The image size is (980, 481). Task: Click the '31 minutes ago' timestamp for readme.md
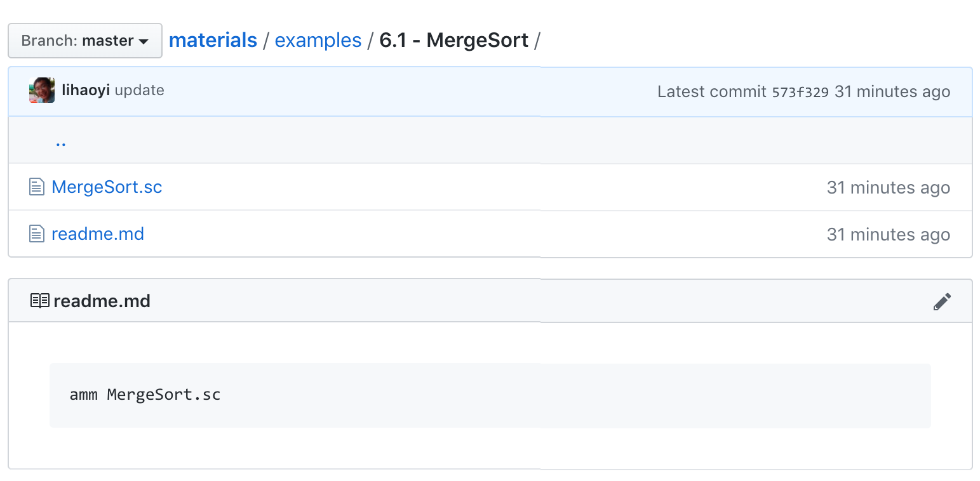tap(889, 235)
